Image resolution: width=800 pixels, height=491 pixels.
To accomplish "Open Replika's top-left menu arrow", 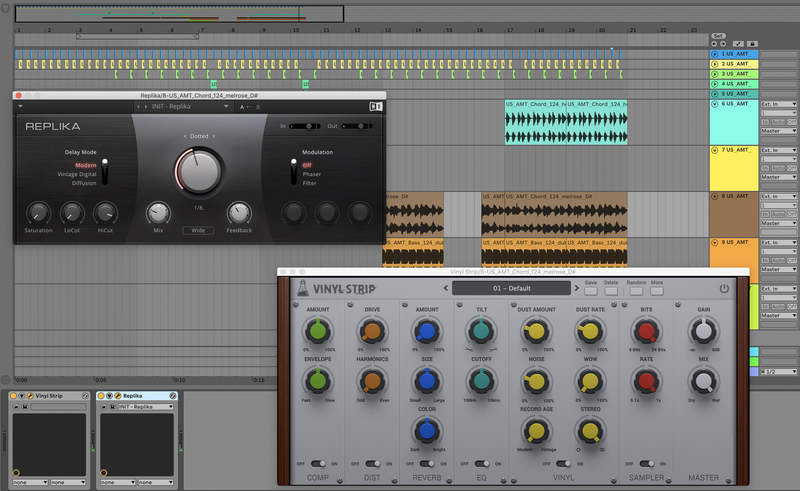I will 20,106.
